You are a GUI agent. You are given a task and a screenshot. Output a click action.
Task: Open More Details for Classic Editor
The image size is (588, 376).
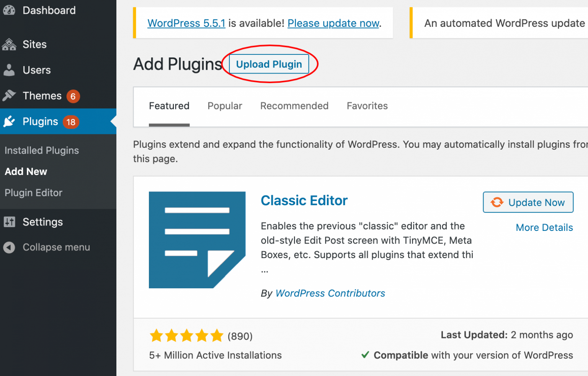(x=544, y=227)
